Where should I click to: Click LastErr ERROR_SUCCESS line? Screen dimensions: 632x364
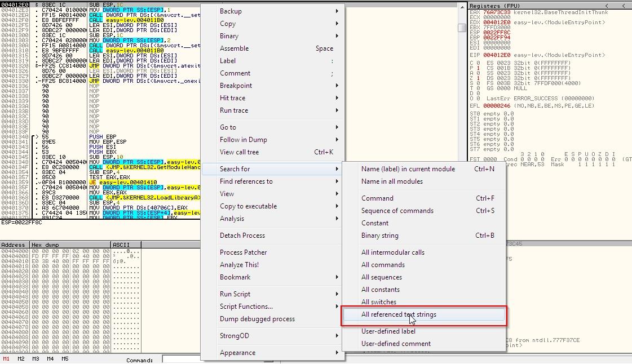(x=540, y=98)
